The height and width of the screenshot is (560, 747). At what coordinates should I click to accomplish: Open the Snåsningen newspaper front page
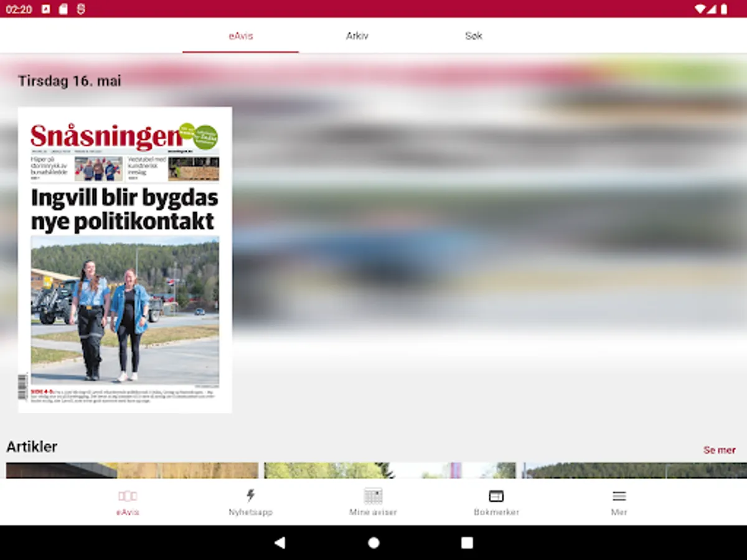click(125, 260)
